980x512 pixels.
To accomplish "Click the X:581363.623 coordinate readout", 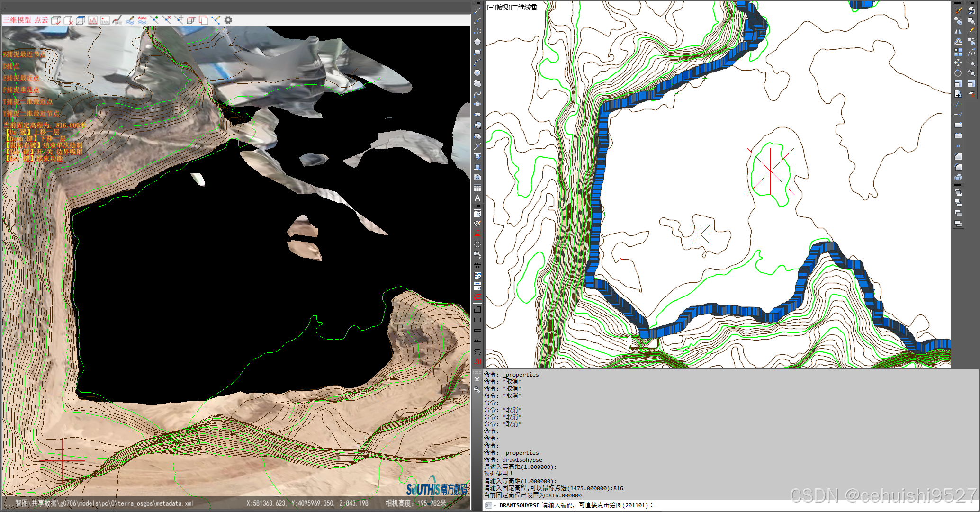I will tap(266, 503).
